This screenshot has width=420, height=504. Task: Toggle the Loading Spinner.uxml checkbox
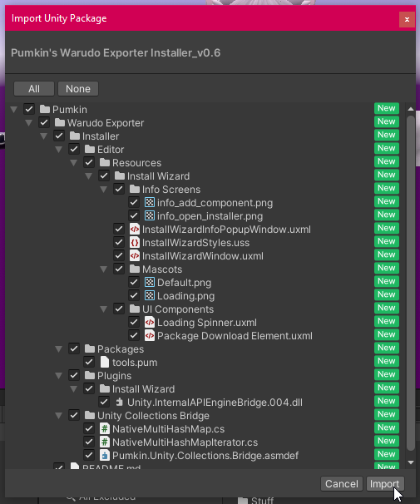(x=134, y=323)
